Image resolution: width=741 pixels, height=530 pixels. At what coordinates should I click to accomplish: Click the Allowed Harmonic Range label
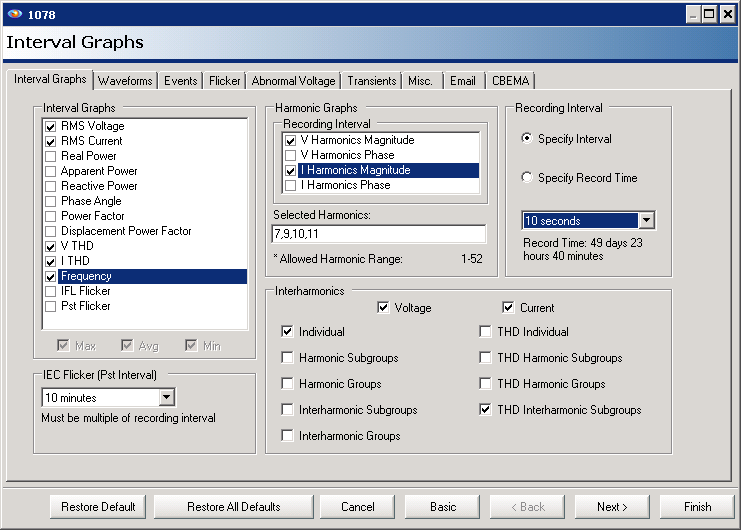coord(338,259)
